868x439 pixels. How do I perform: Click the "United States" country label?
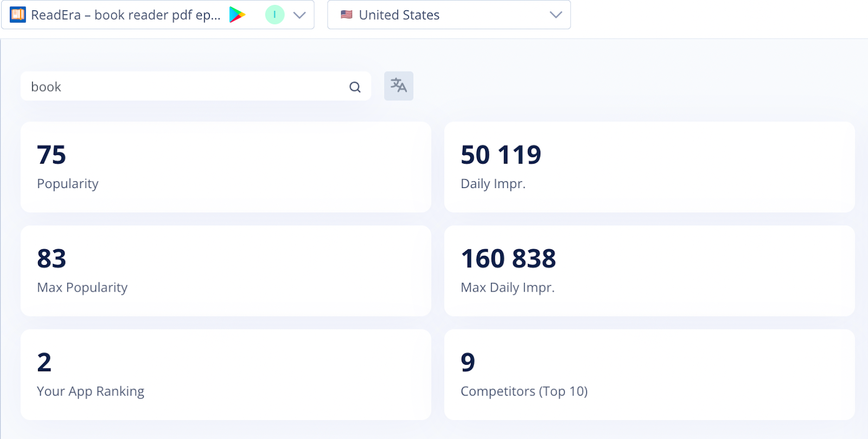(399, 15)
